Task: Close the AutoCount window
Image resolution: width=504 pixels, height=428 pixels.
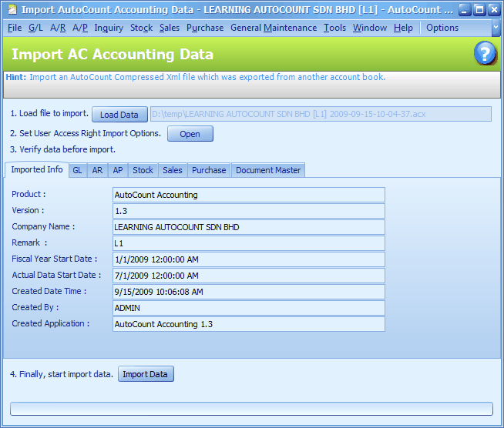Action: (494, 10)
